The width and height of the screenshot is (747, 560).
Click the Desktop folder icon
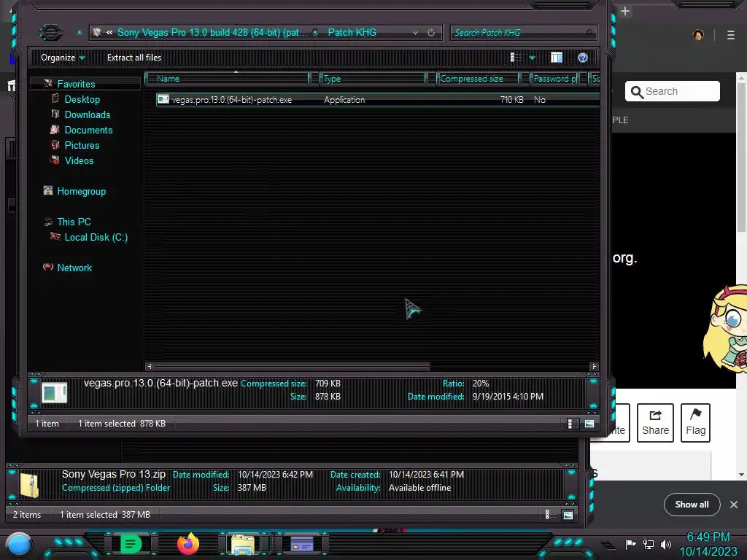[x=55, y=98]
